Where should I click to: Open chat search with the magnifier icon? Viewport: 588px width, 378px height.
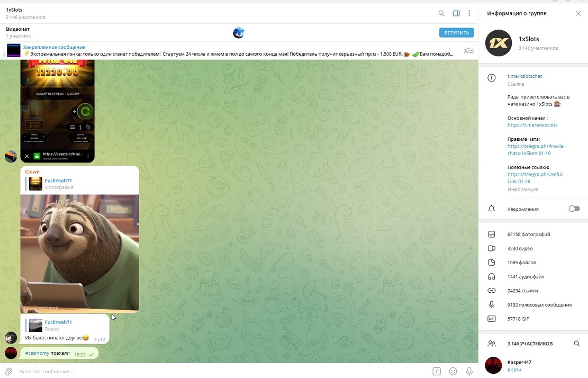pos(441,14)
